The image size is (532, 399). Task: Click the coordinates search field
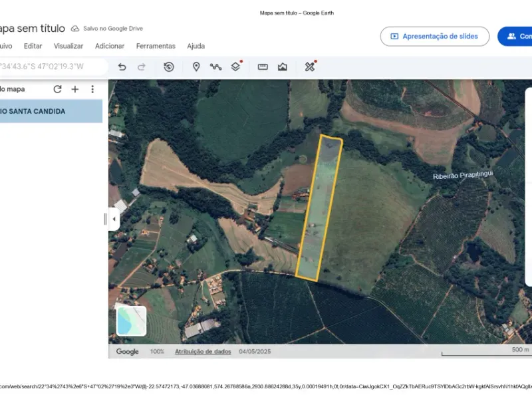(50, 66)
